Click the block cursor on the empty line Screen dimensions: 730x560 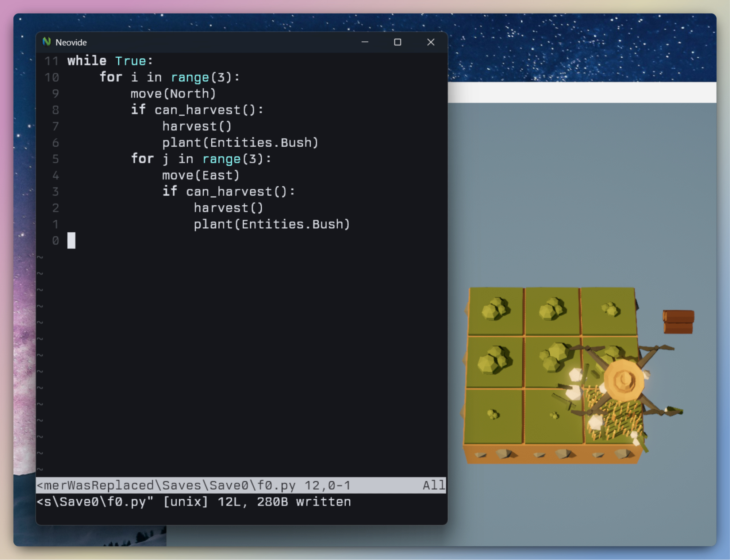point(71,241)
